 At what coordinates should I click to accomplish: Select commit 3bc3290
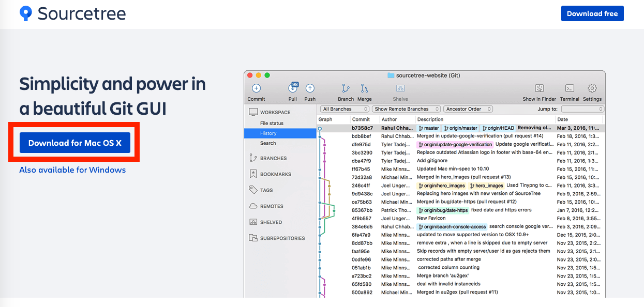tap(461, 152)
